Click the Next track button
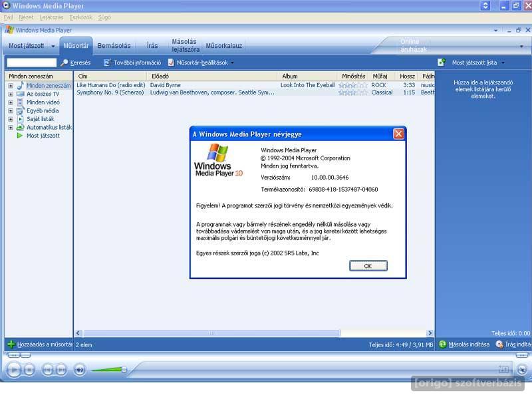The height and width of the screenshot is (399, 532). tap(61, 370)
